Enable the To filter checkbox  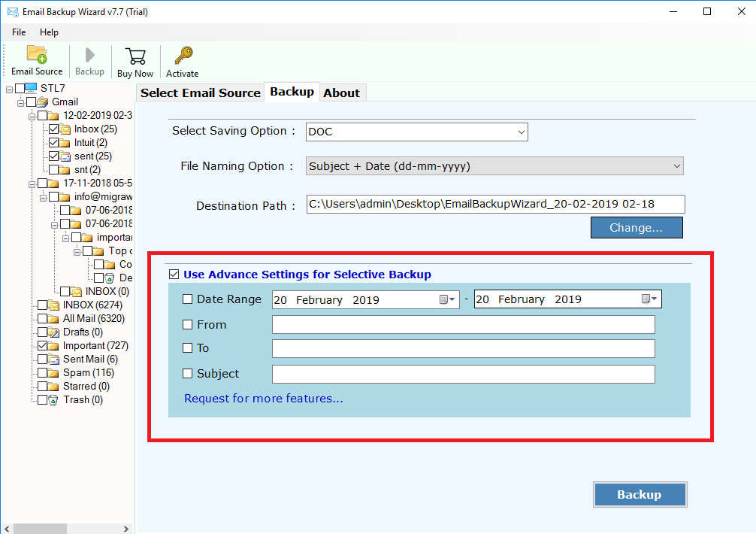coord(188,347)
